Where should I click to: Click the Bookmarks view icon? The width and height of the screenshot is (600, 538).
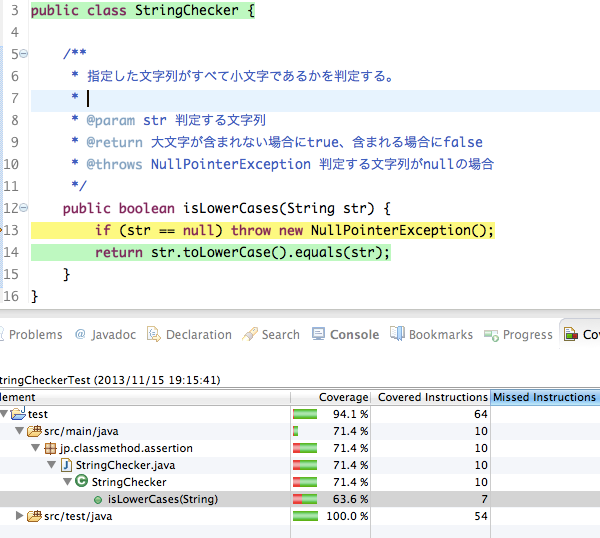click(397, 334)
